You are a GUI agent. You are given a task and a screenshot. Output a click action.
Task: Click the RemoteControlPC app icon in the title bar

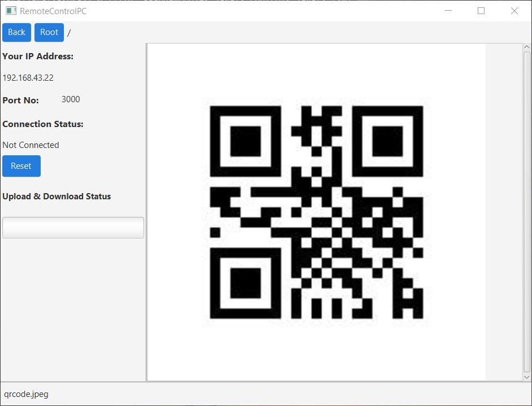click(x=11, y=11)
